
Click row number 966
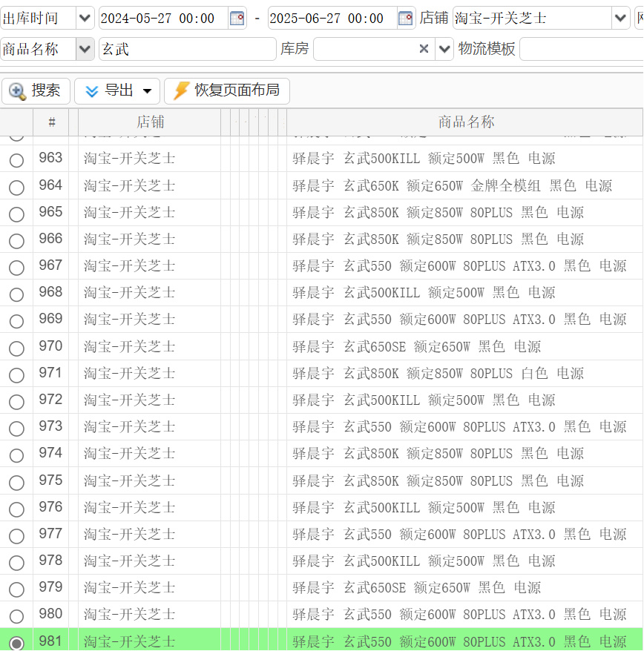pos(50,239)
